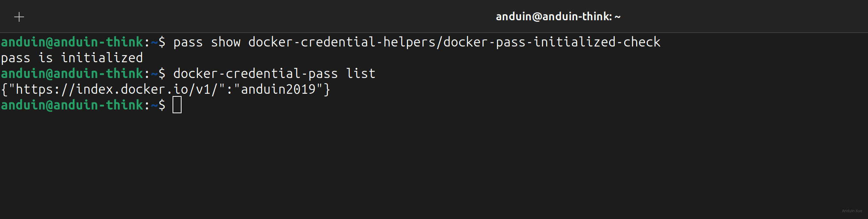Click "docker-credential-helpers" in the path argument
868x219 pixels.
point(341,42)
